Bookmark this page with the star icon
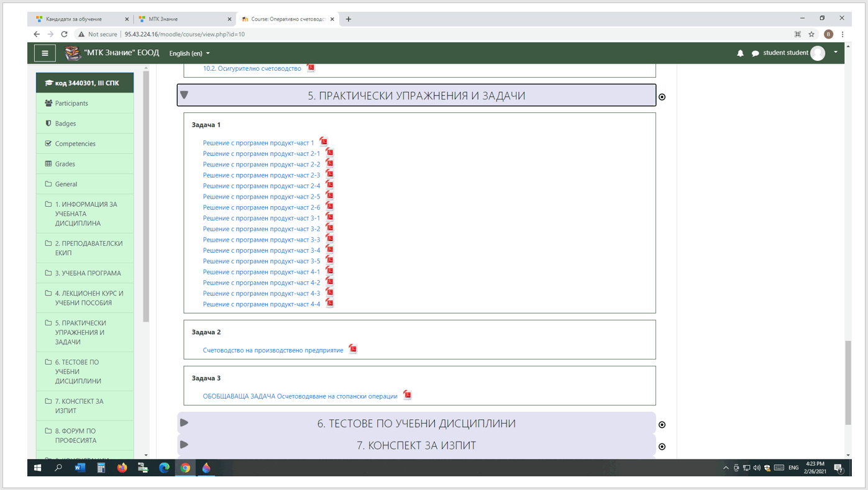868x490 pixels. 811,34
